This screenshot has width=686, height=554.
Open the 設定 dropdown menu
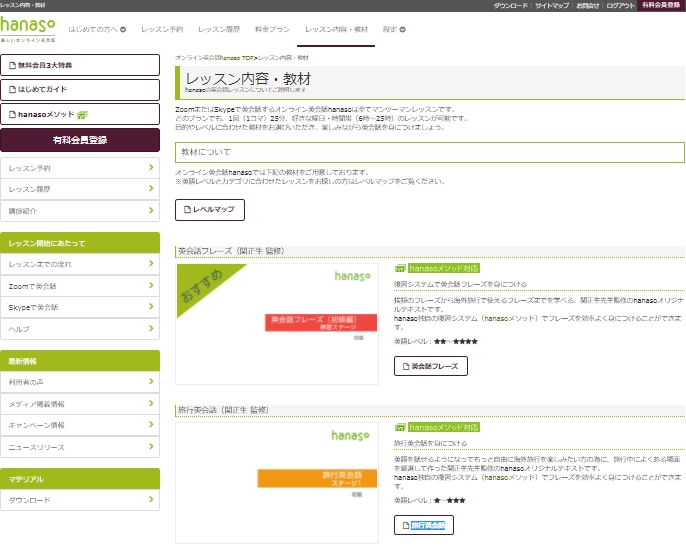pyautogui.click(x=394, y=29)
